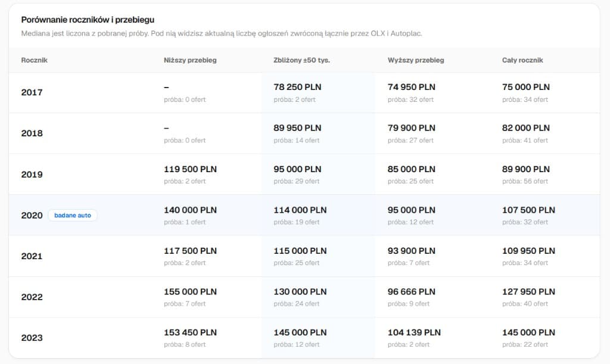Click the 153 450 PLN value for 2023

[x=190, y=332]
